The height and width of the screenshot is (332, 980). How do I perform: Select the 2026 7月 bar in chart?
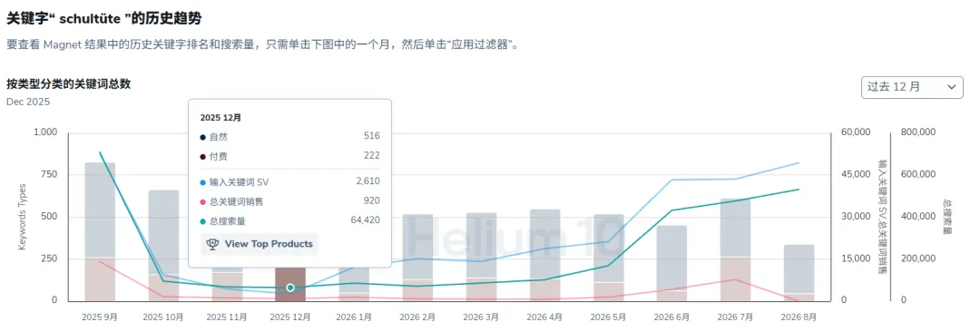[x=736, y=249]
